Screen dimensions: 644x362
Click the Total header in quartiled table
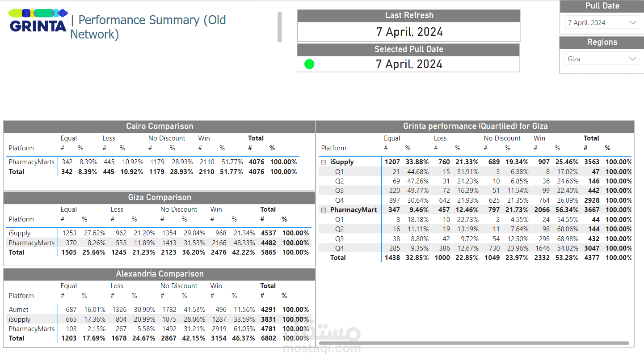tap(591, 138)
